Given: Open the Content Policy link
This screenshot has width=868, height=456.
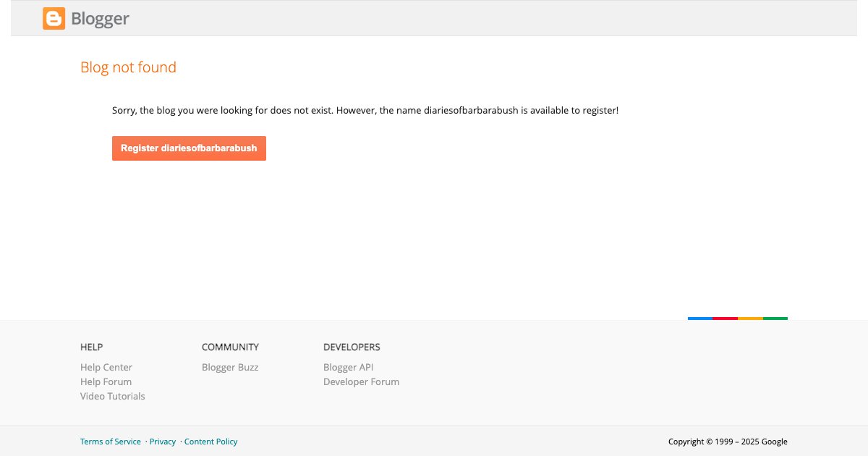Looking at the screenshot, I should click(210, 442).
